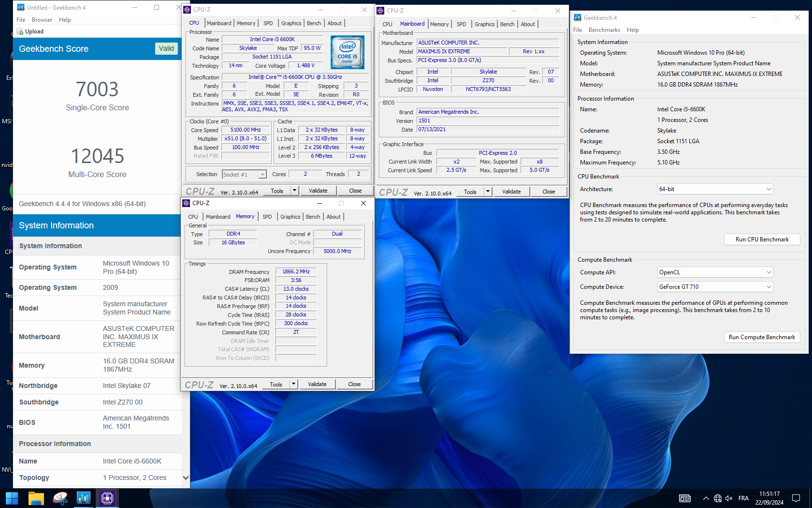Click Uncore Frequency 5000.0 MHz value
This screenshot has height=508, width=812.
tap(337, 251)
